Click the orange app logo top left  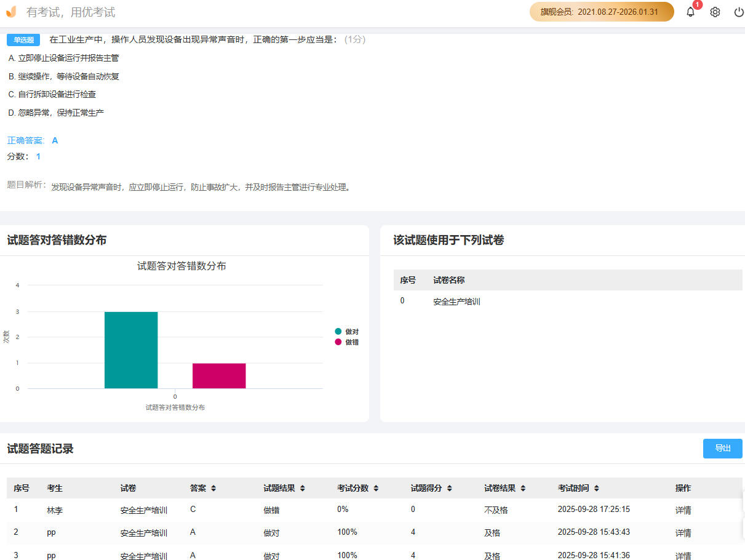pos(10,10)
